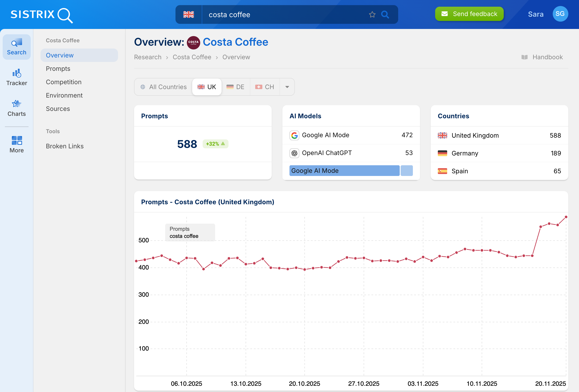Switch to All Countries view
579x392 pixels.
[163, 87]
